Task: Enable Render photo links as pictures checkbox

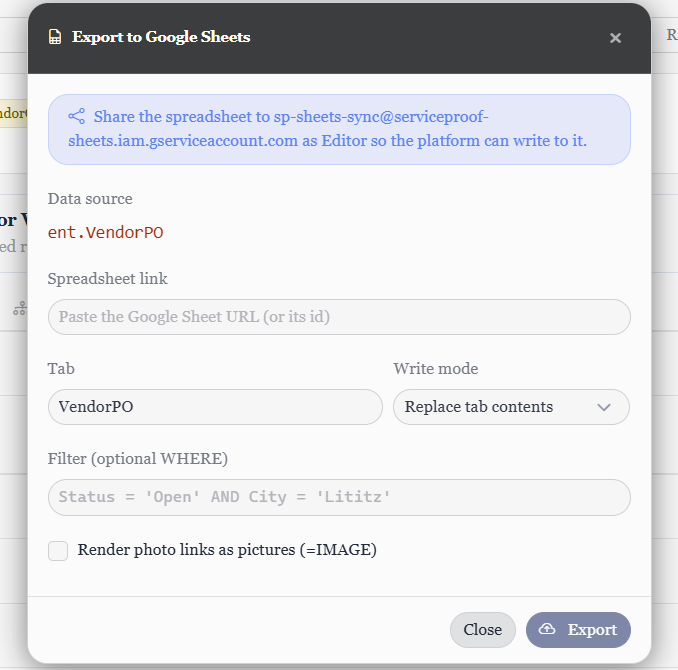Action: pyautogui.click(x=58, y=551)
